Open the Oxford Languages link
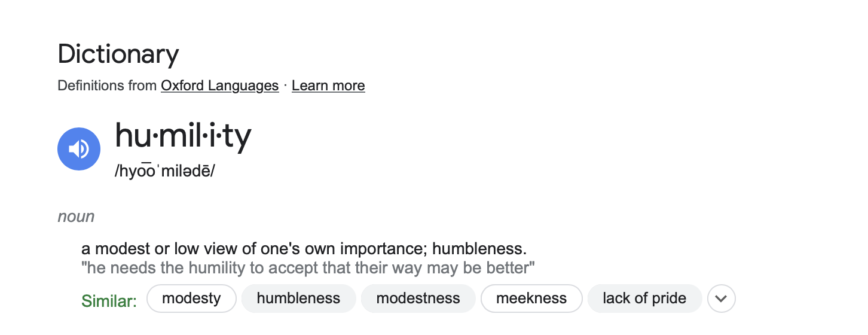 click(x=219, y=86)
